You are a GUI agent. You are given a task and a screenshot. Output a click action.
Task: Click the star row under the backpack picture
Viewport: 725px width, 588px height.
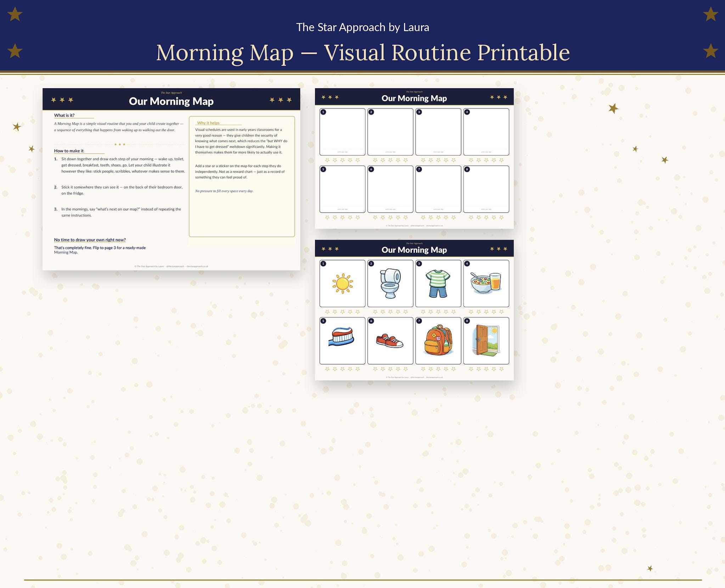(x=438, y=369)
